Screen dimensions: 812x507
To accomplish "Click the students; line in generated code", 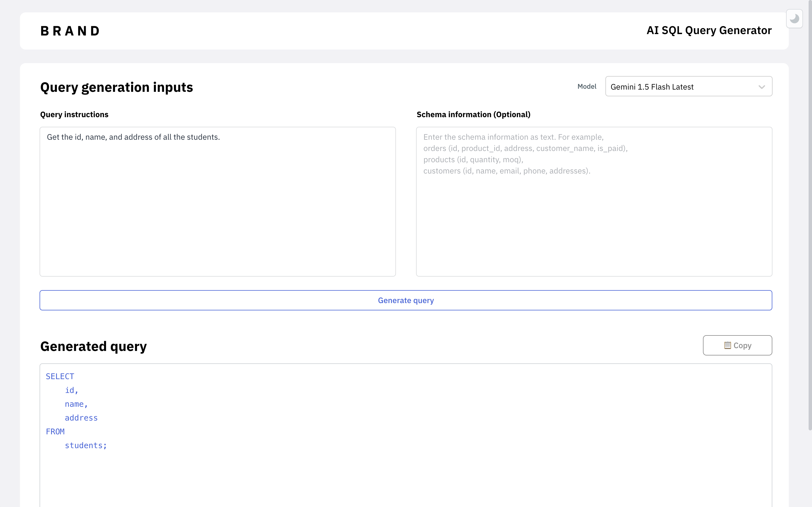I will 85,445.
